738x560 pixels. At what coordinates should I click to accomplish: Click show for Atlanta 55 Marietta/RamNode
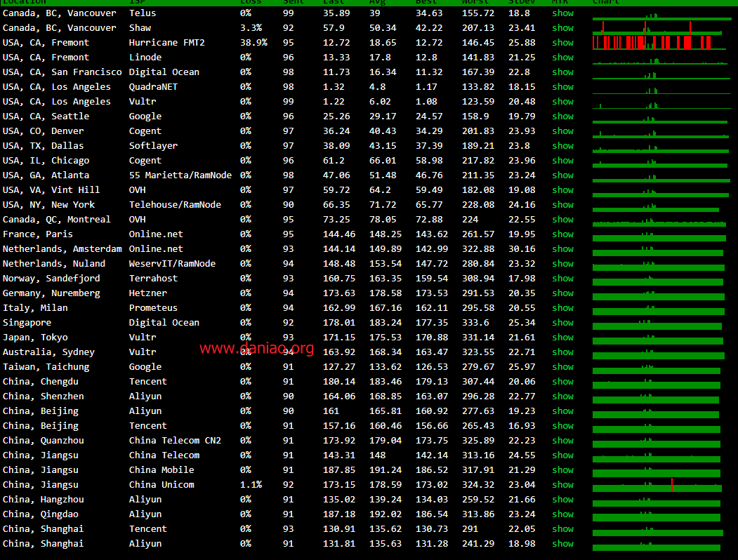(562, 175)
